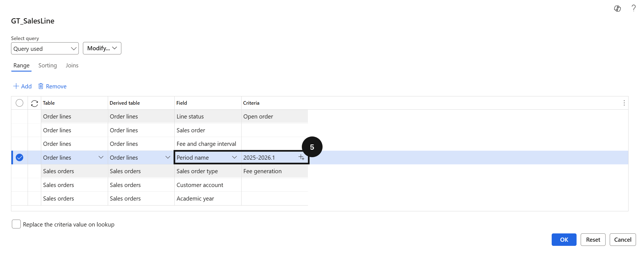Click the empty criteria cell for Sales order
The width and height of the screenshot is (644, 258).
click(x=275, y=130)
